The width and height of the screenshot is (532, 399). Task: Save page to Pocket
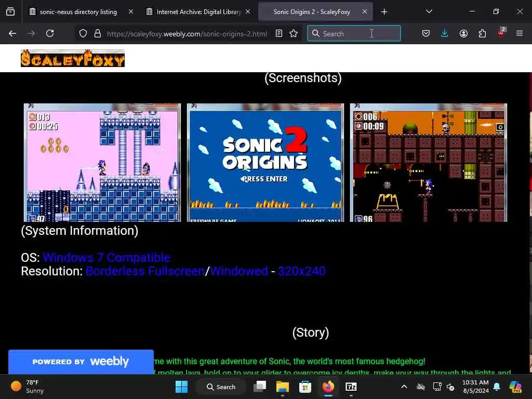pyautogui.click(x=426, y=33)
